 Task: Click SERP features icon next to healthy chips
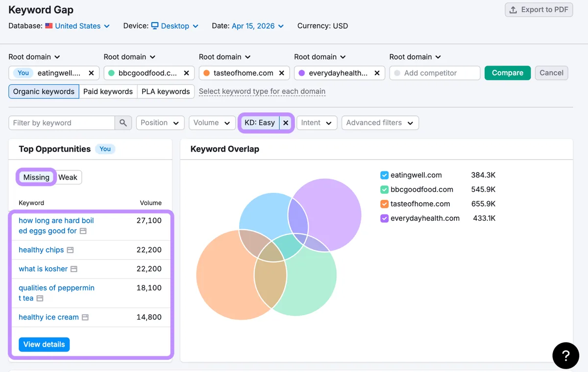pyautogui.click(x=70, y=250)
